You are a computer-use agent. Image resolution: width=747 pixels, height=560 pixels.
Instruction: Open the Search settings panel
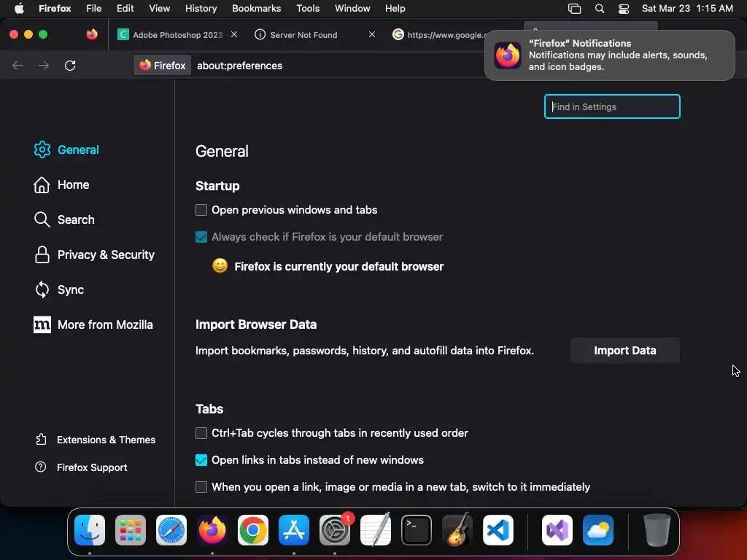tap(64, 219)
